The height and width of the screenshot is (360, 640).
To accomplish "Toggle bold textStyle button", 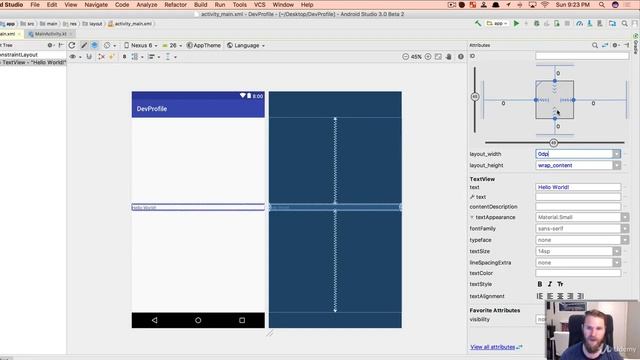I will [x=540, y=284].
